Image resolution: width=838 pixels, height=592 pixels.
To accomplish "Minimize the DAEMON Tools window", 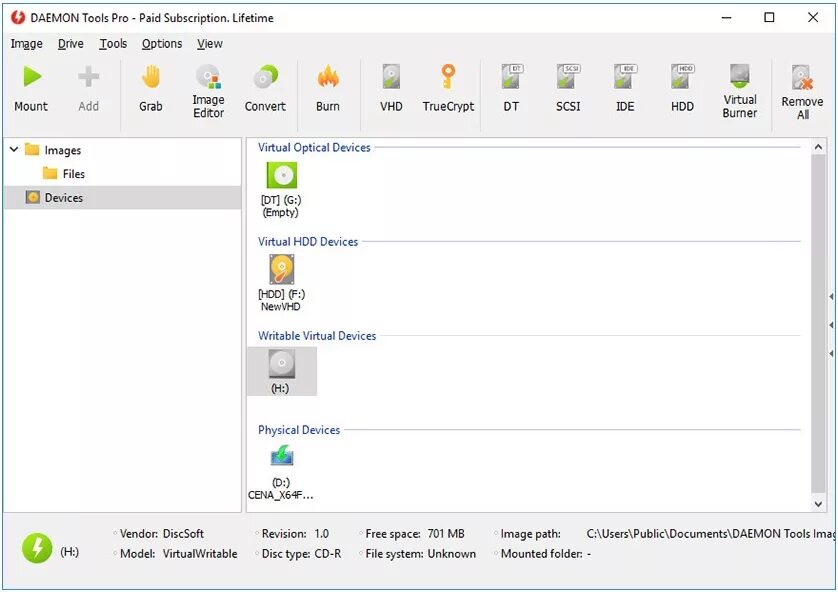I will coord(726,18).
